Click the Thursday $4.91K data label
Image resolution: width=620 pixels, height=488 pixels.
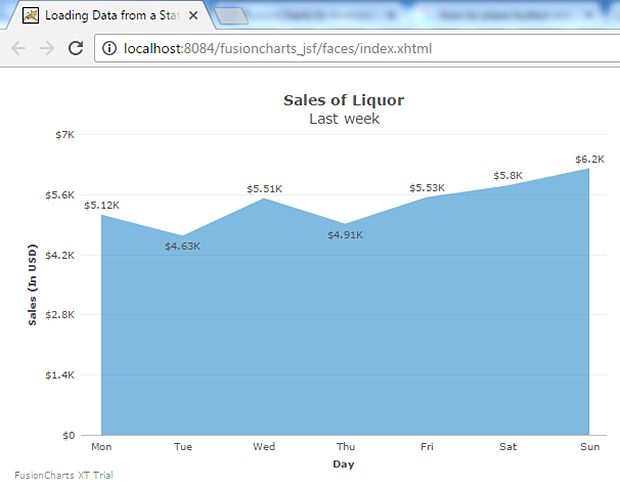point(345,235)
